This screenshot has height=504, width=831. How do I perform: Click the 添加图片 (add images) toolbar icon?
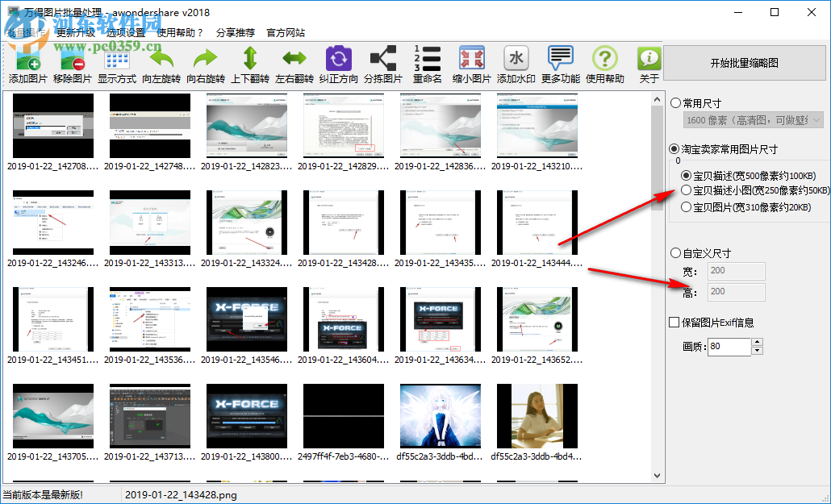pyautogui.click(x=28, y=65)
